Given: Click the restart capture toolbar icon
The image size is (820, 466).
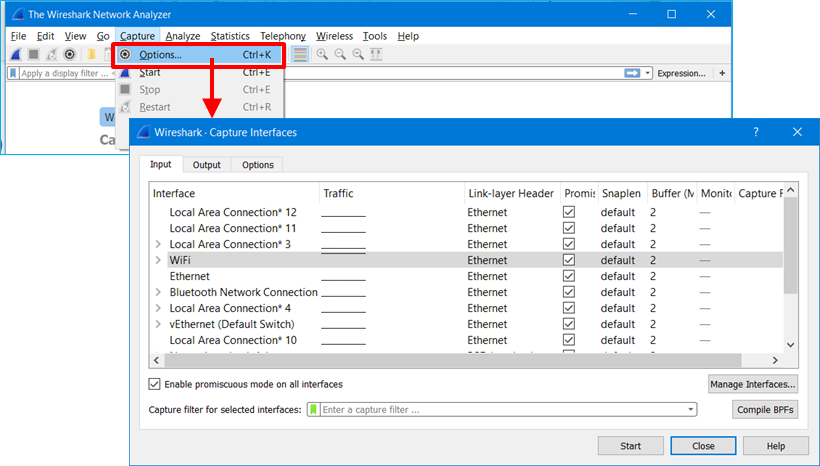Looking at the screenshot, I should pos(51,54).
